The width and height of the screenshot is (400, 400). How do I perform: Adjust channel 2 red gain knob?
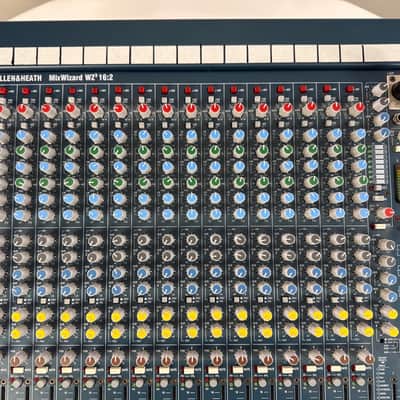point(25,110)
